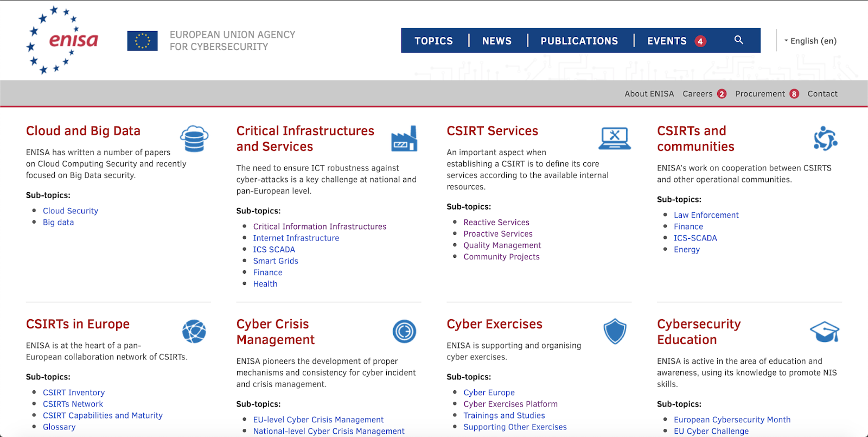Open the Contact page

point(822,94)
